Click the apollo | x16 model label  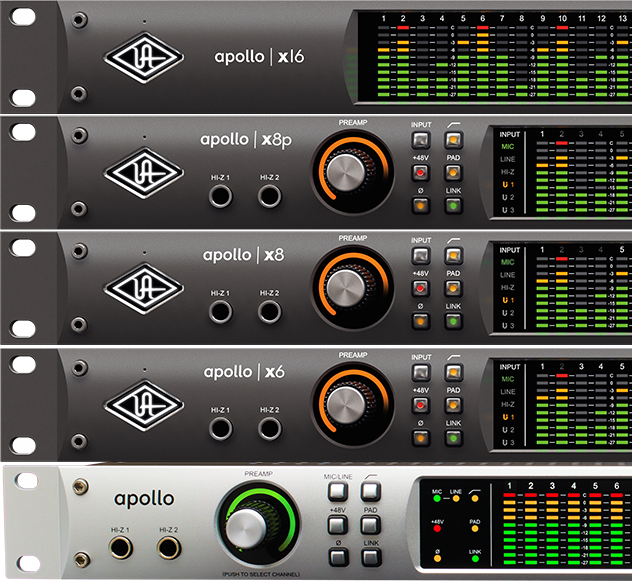(x=259, y=56)
